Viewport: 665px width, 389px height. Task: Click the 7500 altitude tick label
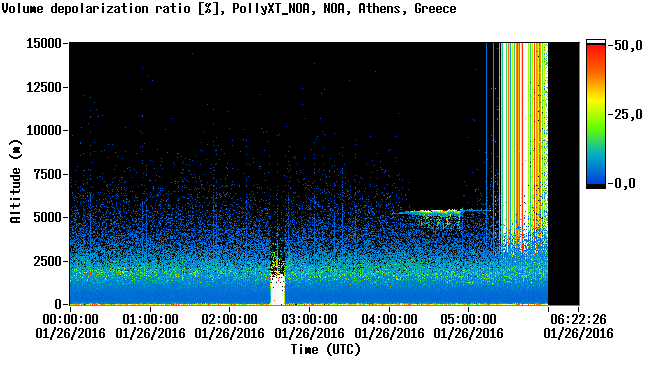coord(47,174)
